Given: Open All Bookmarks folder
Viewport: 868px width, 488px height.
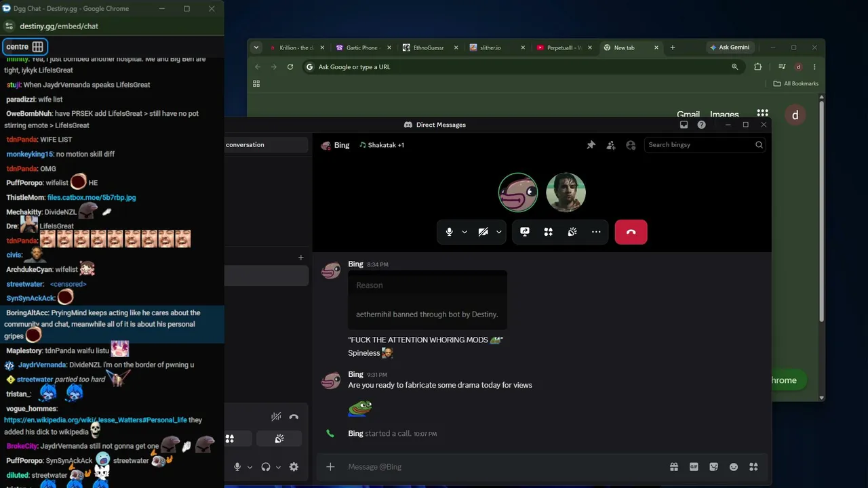Looking at the screenshot, I should (796, 83).
